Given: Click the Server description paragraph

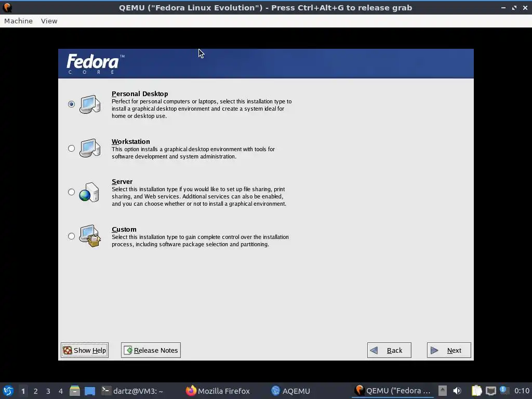Looking at the screenshot, I should pyautogui.click(x=199, y=196).
